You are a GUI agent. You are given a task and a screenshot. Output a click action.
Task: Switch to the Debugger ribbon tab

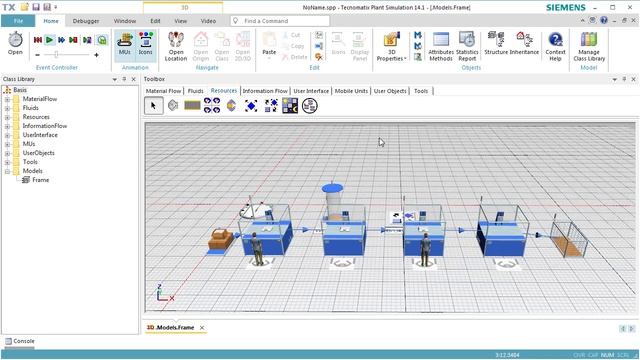(86, 21)
